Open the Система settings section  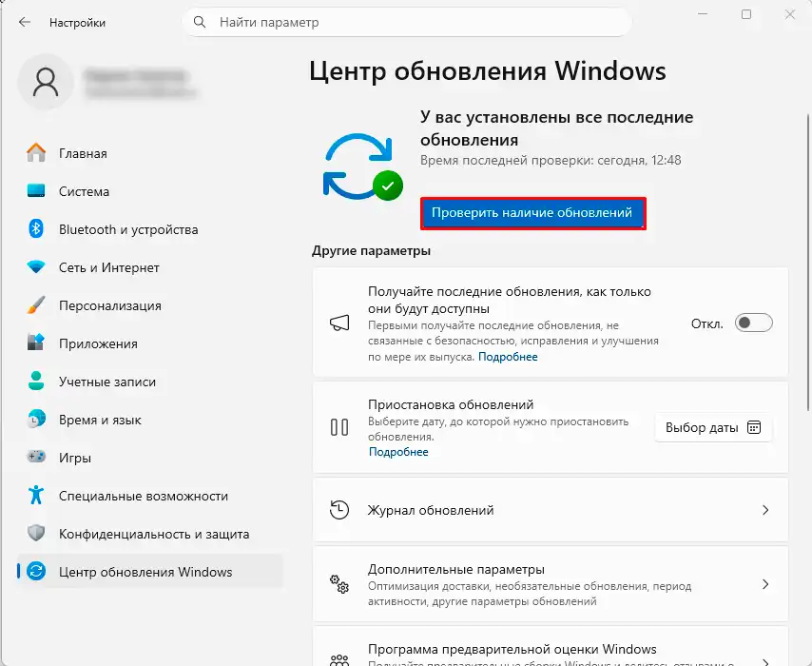(x=150, y=191)
